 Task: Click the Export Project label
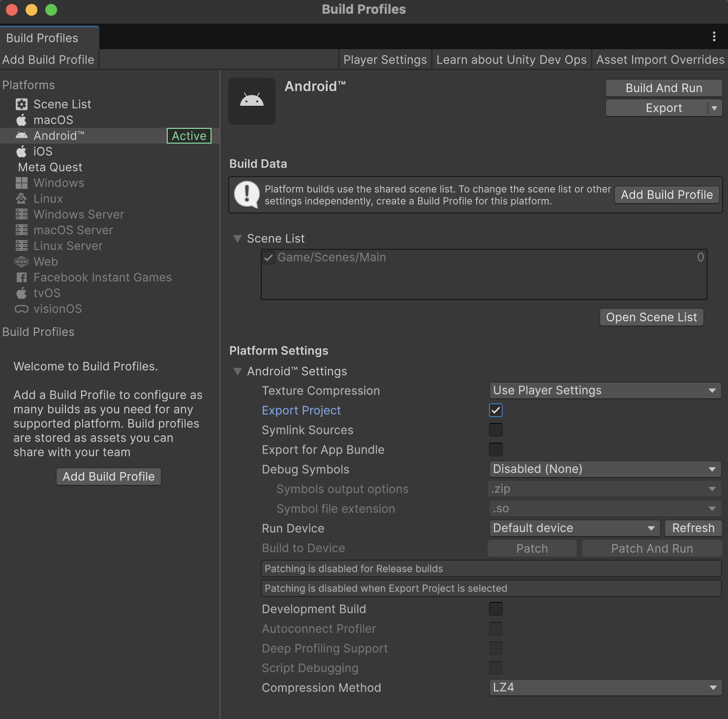pos(301,410)
